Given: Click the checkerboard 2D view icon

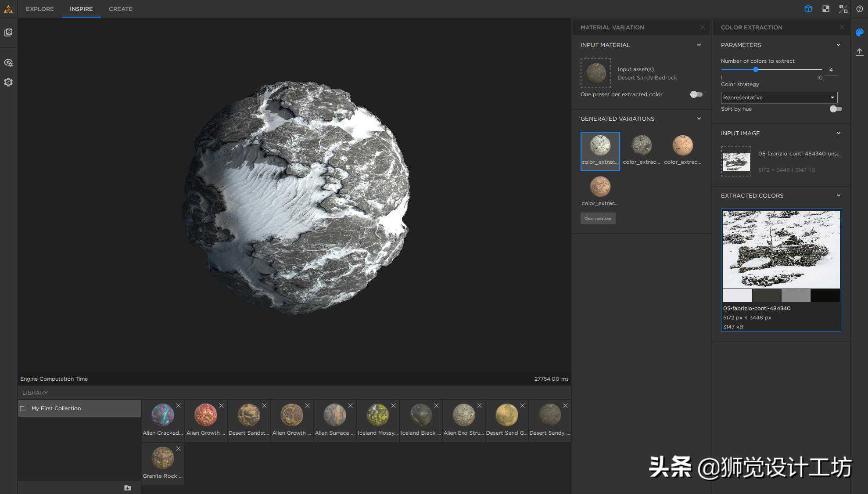Looking at the screenshot, I should (825, 9).
